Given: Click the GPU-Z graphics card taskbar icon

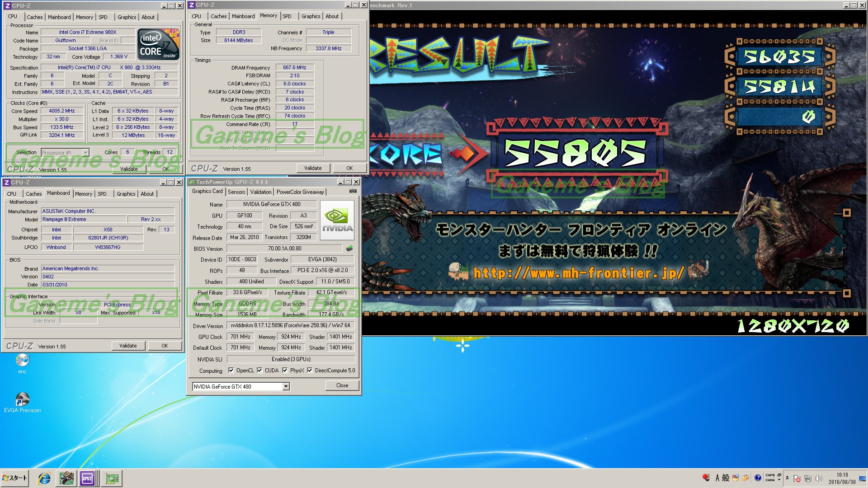Looking at the screenshot, I should pos(112,478).
